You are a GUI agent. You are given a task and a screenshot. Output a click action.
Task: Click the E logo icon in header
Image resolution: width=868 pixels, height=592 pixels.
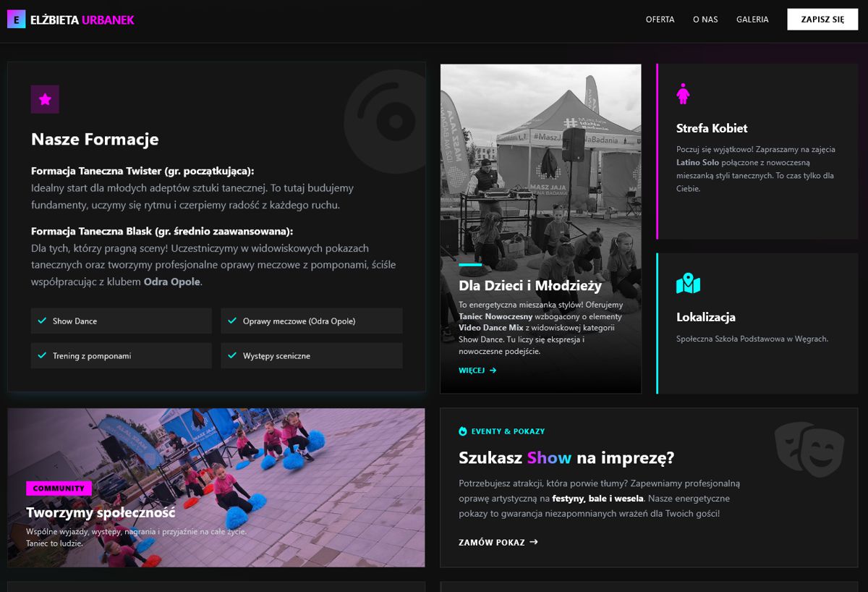tap(16, 20)
